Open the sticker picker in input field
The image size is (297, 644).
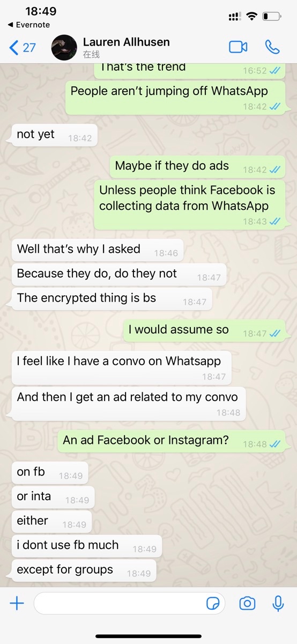[213, 604]
